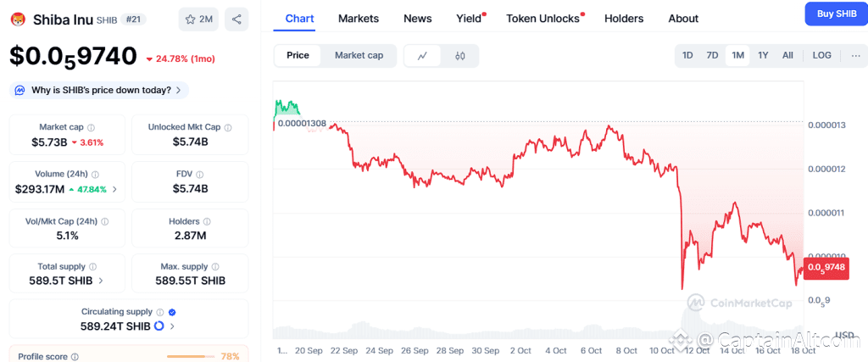Click the Profile score info icon
868x362 pixels.
click(75, 357)
